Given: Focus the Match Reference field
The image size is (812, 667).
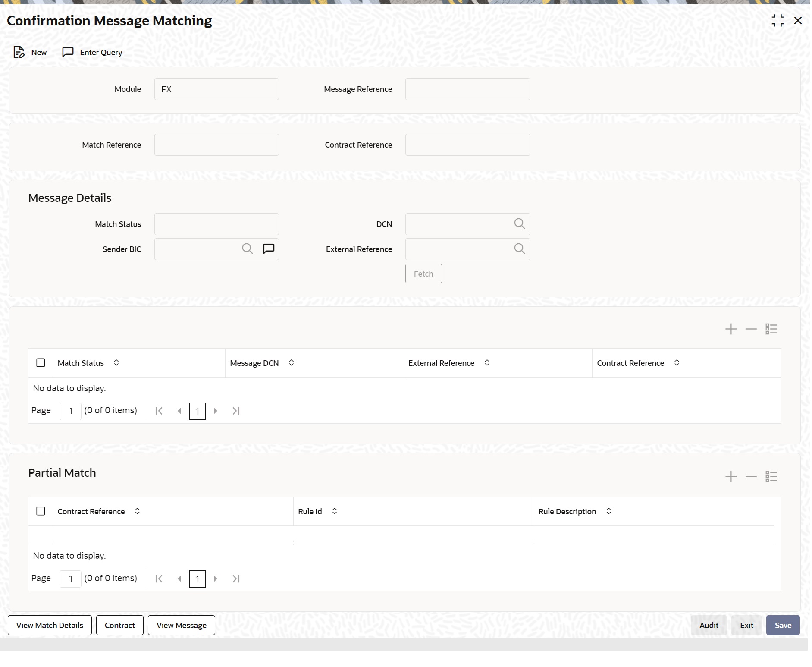Looking at the screenshot, I should (216, 145).
